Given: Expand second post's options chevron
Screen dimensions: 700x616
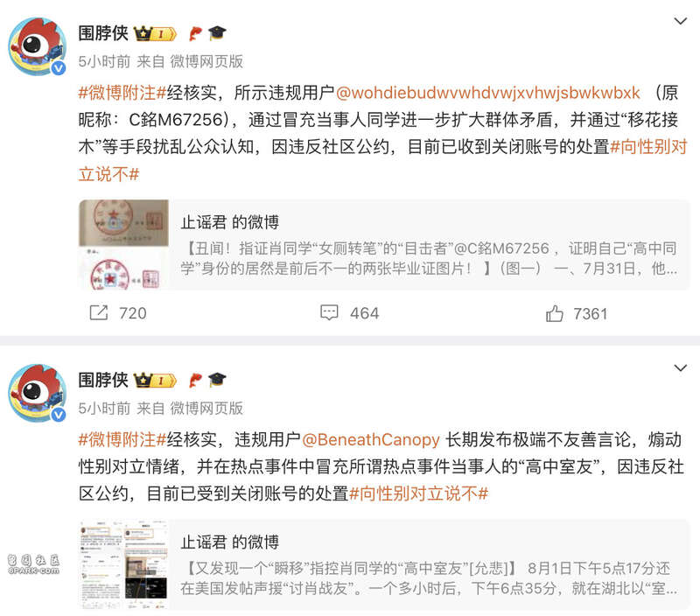Looking at the screenshot, I should pyautogui.click(x=680, y=367).
